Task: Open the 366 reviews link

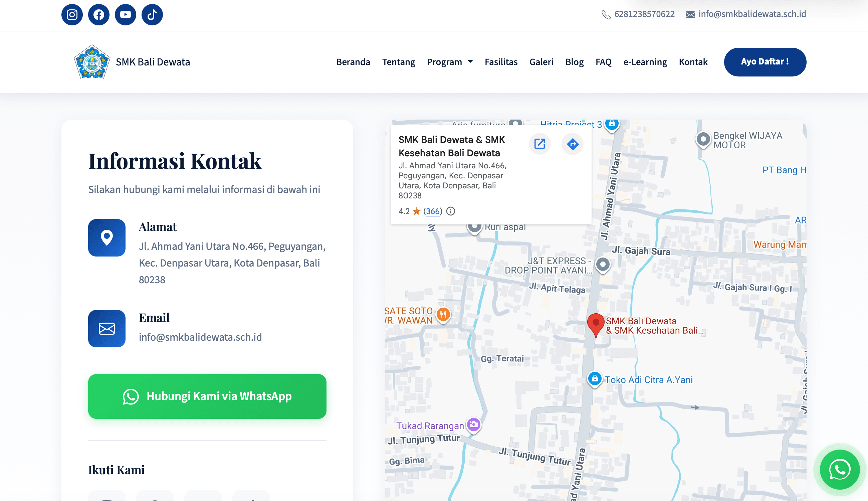Action: [433, 211]
